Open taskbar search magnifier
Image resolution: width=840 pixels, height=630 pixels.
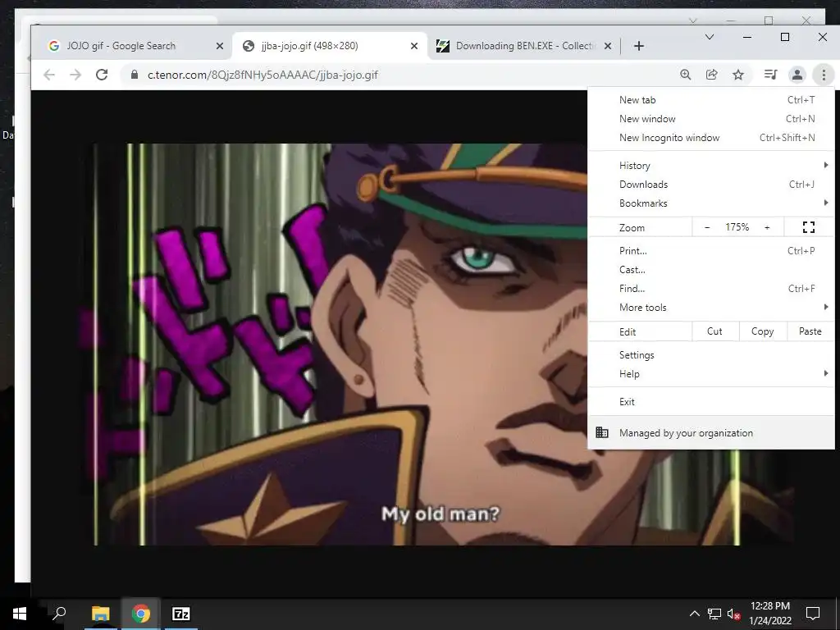[x=59, y=614]
